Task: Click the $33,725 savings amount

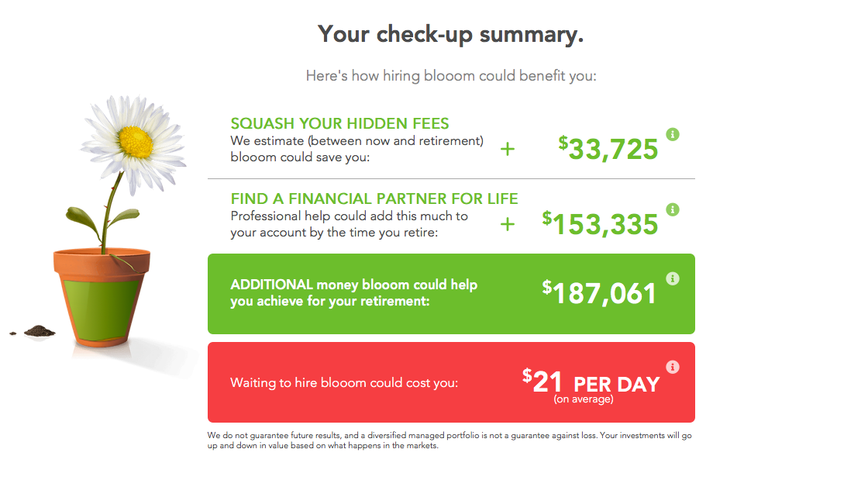Action: (608, 148)
